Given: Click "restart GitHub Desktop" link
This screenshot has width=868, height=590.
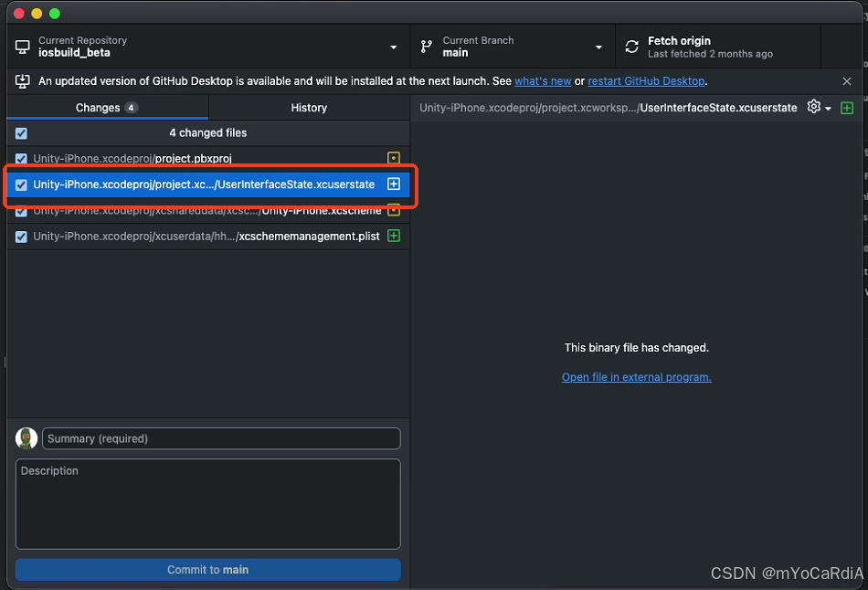Looking at the screenshot, I should [646, 81].
